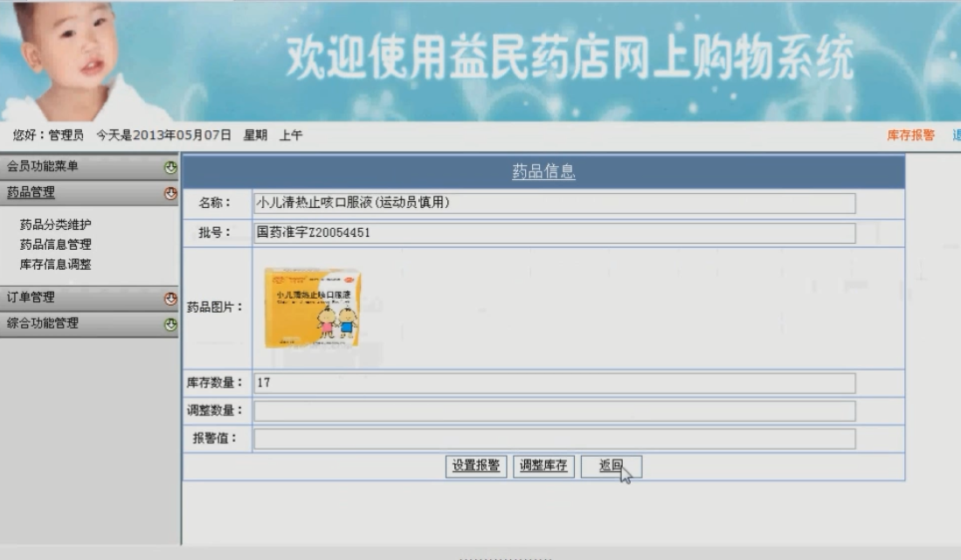This screenshot has height=560, width=961.
Task: Focus the 名称 input field
Action: 555,204
